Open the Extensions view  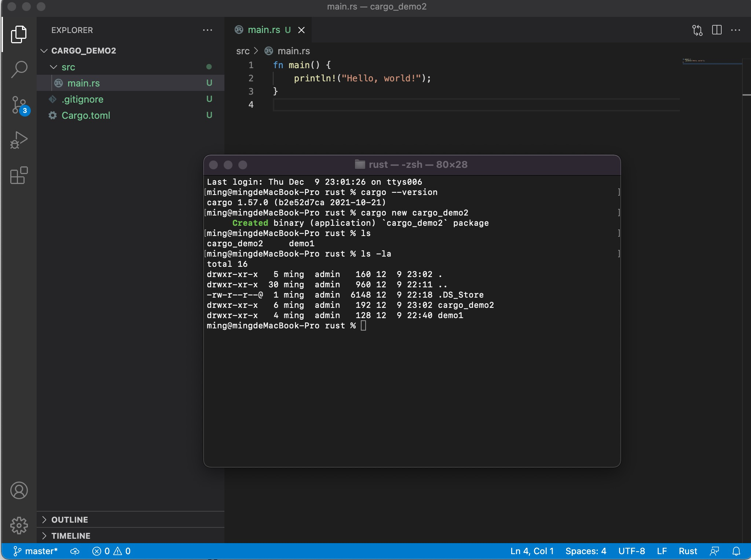19,175
